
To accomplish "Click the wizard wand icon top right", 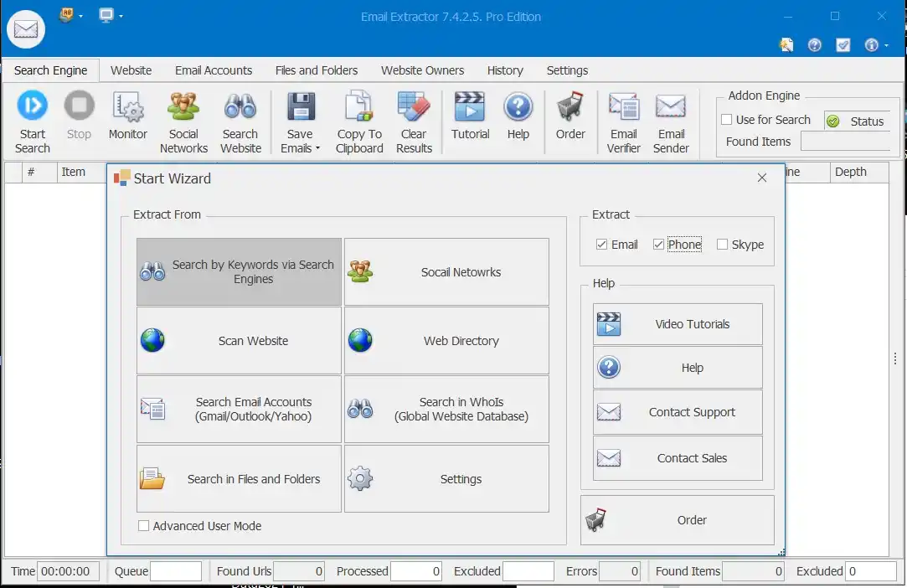I will (x=786, y=44).
